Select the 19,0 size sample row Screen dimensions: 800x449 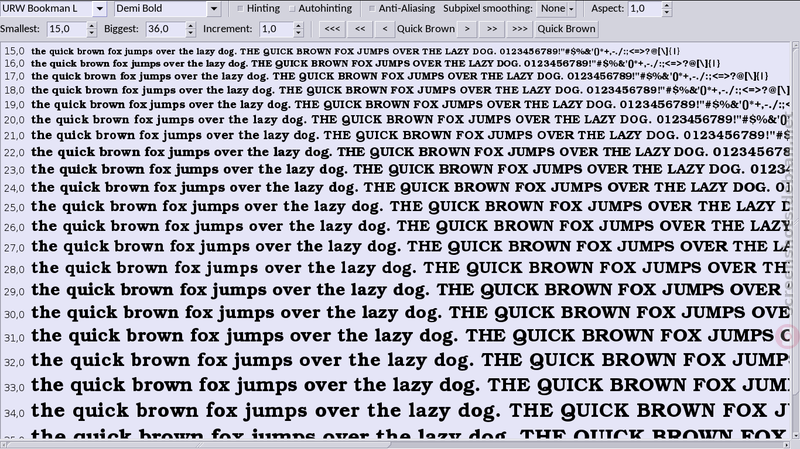(x=395, y=105)
